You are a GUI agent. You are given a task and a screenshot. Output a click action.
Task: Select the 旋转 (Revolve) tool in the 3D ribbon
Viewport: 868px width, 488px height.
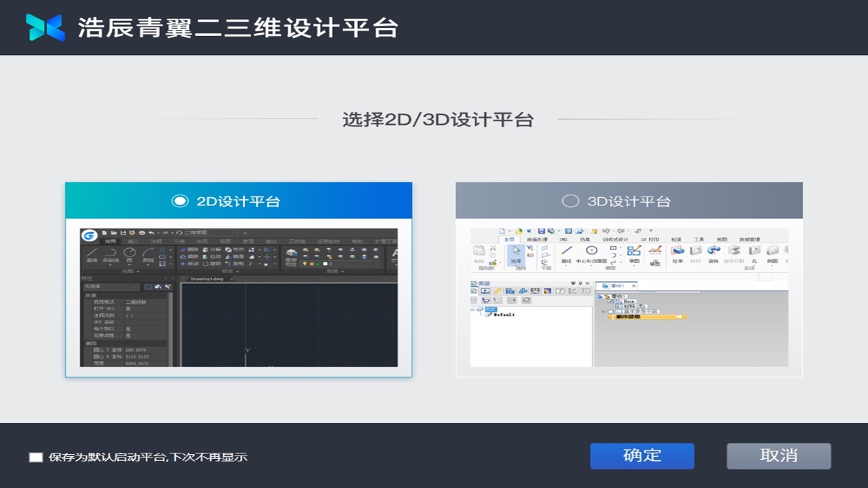714,251
